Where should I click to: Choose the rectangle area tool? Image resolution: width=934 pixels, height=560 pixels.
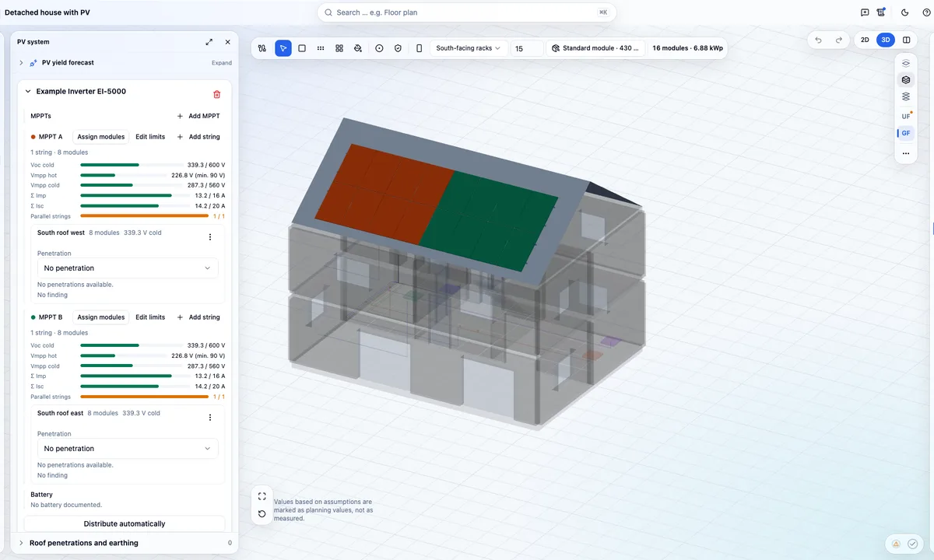[302, 48]
